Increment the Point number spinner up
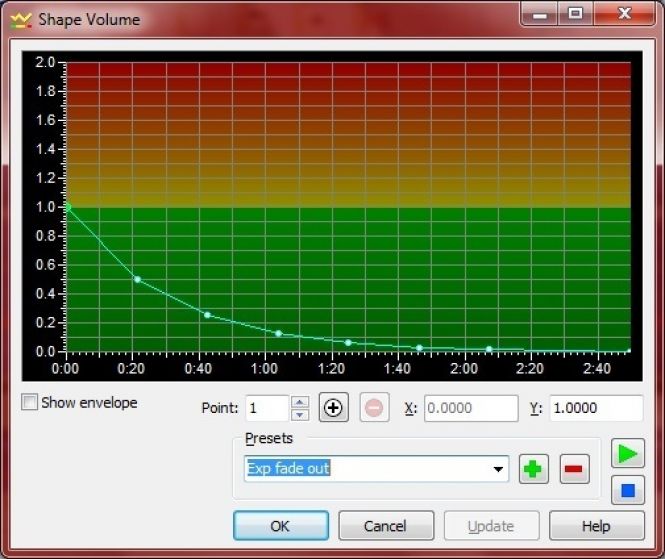 (300, 402)
